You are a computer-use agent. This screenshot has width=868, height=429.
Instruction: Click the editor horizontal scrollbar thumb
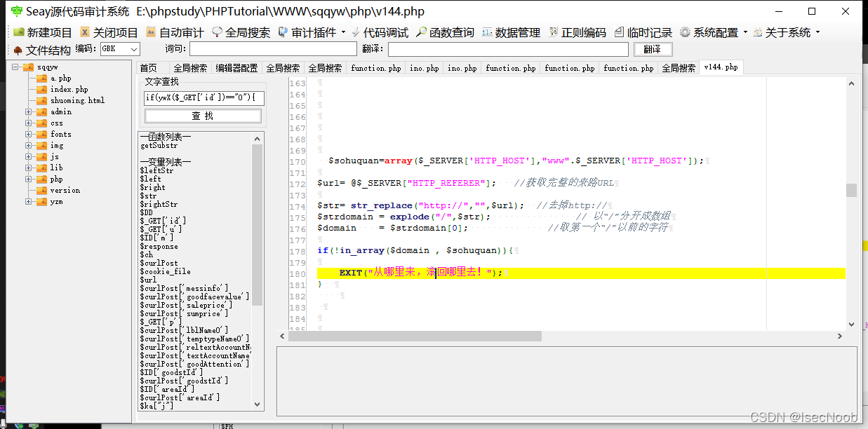415,336
